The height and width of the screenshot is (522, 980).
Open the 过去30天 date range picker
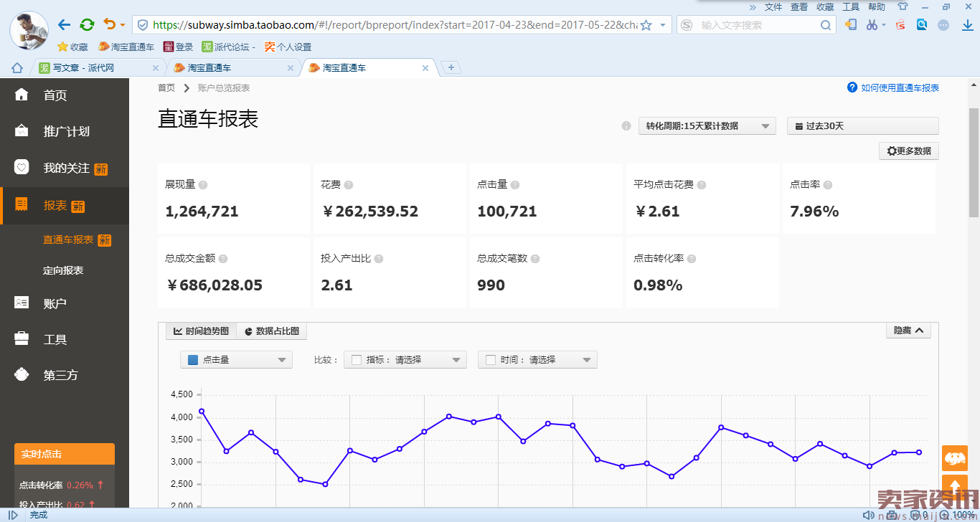[863, 126]
